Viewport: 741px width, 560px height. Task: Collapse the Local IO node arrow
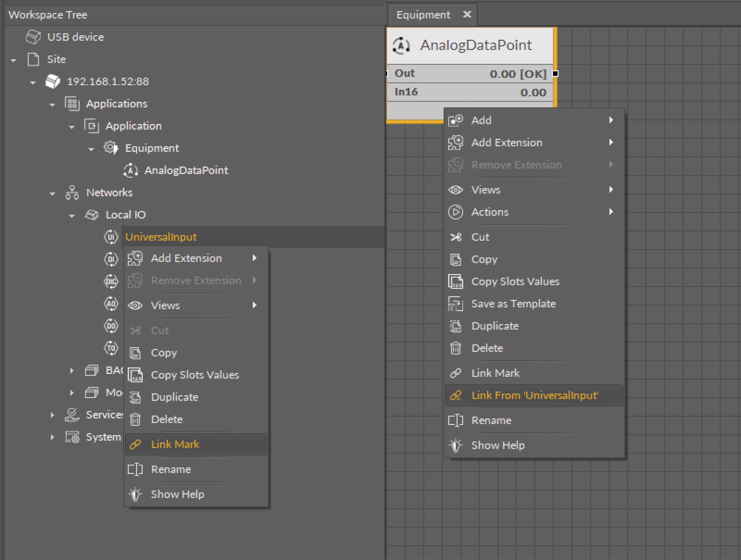pos(72,216)
